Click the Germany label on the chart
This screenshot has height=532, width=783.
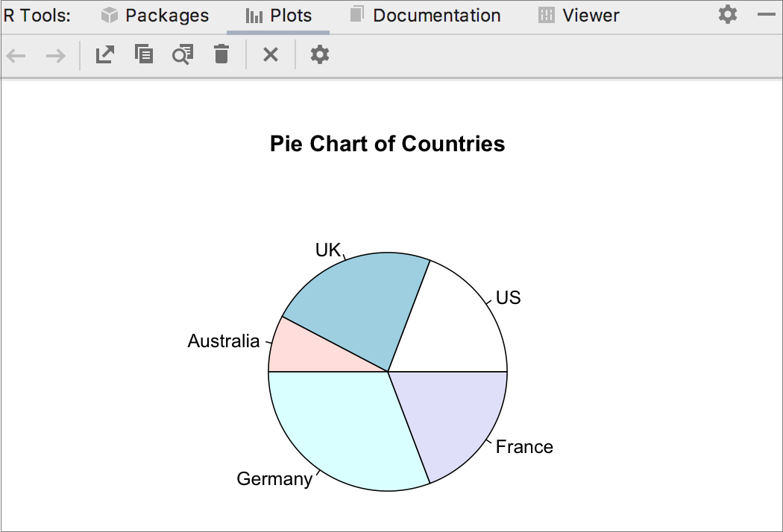tap(274, 478)
